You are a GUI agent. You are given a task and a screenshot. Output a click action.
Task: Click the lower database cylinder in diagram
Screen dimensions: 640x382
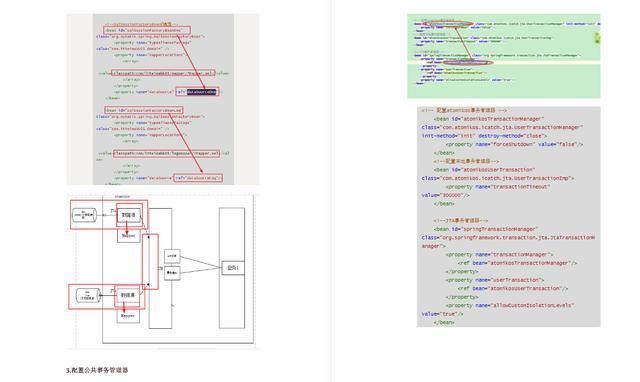pyautogui.click(x=88, y=295)
